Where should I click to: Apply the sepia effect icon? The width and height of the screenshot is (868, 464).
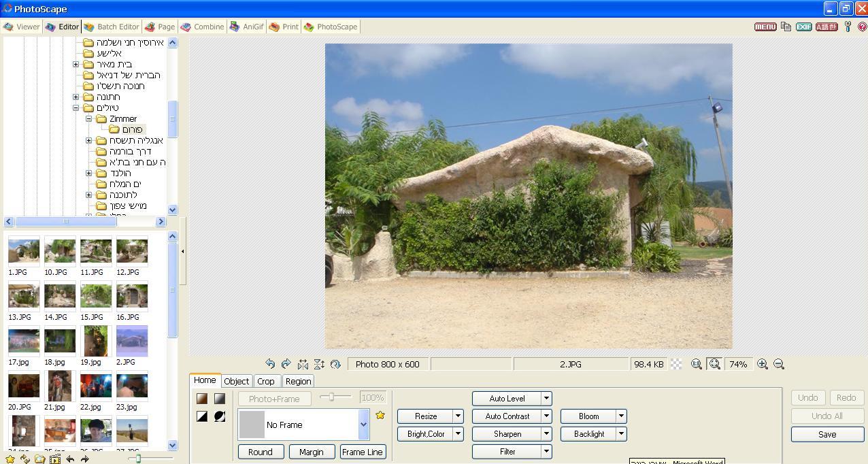pos(202,399)
